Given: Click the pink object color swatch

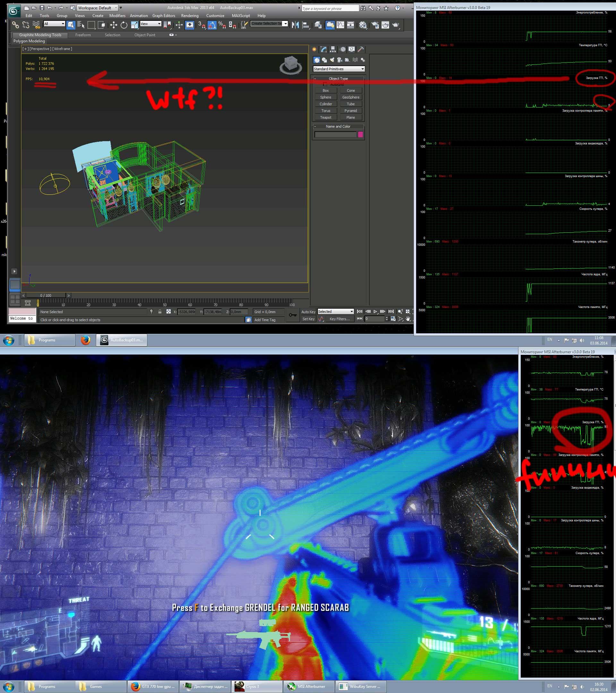Looking at the screenshot, I should click(x=360, y=135).
